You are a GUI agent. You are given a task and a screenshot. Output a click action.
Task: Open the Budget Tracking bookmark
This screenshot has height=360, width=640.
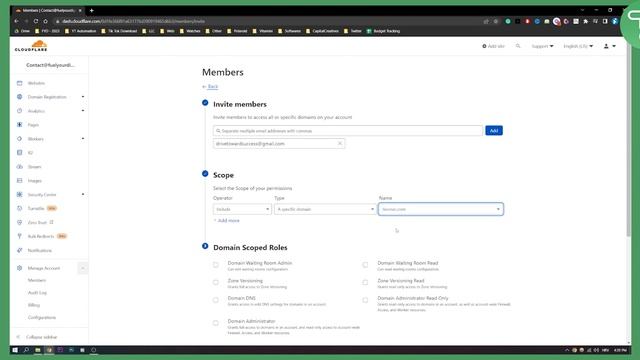click(x=383, y=31)
